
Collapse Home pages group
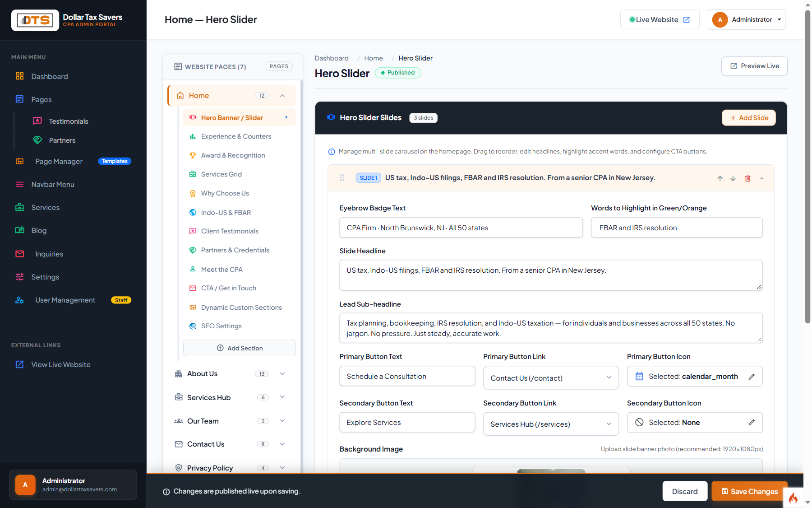tap(282, 96)
